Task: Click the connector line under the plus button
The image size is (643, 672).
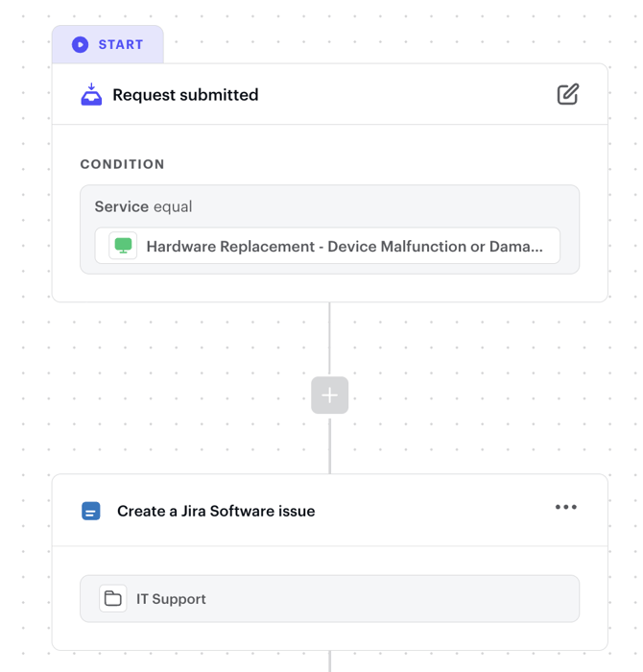Action: (x=329, y=444)
